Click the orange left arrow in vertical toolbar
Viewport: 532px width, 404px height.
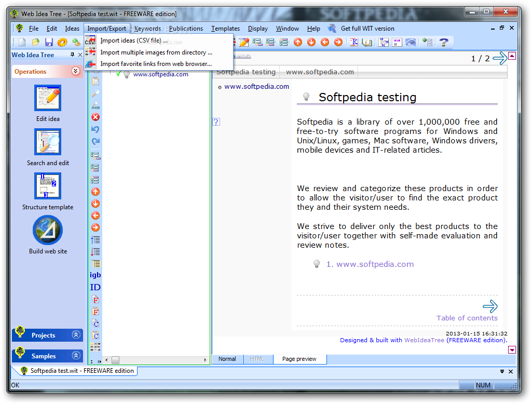[x=96, y=216]
